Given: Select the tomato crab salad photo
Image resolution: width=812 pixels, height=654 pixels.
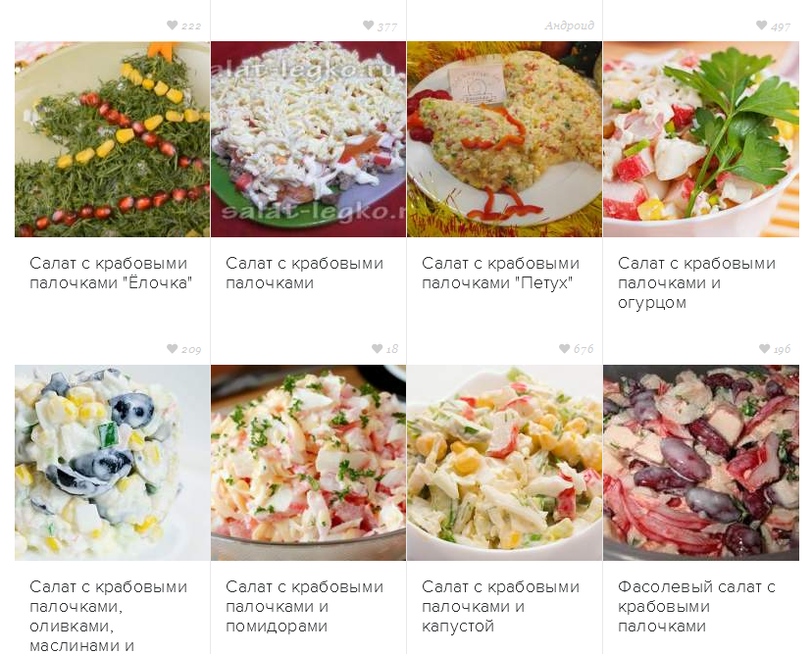Looking at the screenshot, I should [308, 463].
